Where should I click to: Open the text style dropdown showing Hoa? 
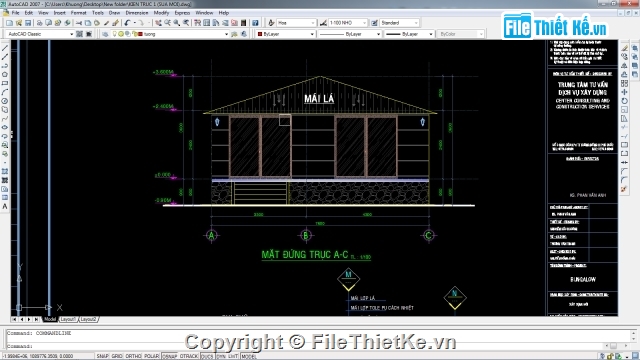pyautogui.click(x=296, y=23)
